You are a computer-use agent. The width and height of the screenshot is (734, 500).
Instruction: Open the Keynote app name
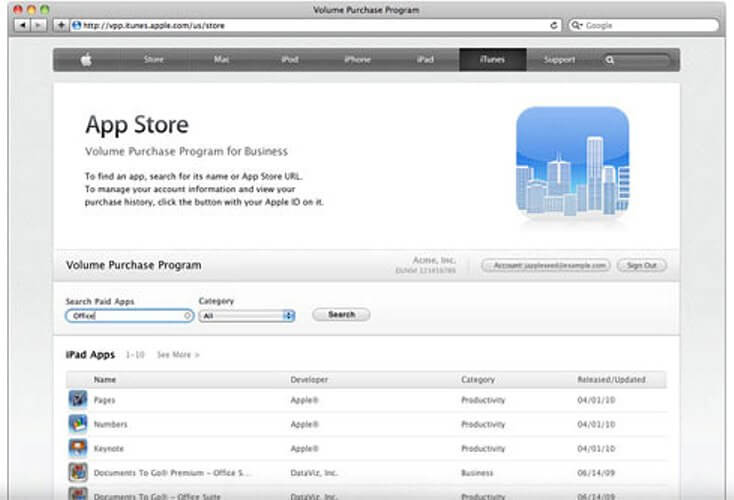pos(109,449)
